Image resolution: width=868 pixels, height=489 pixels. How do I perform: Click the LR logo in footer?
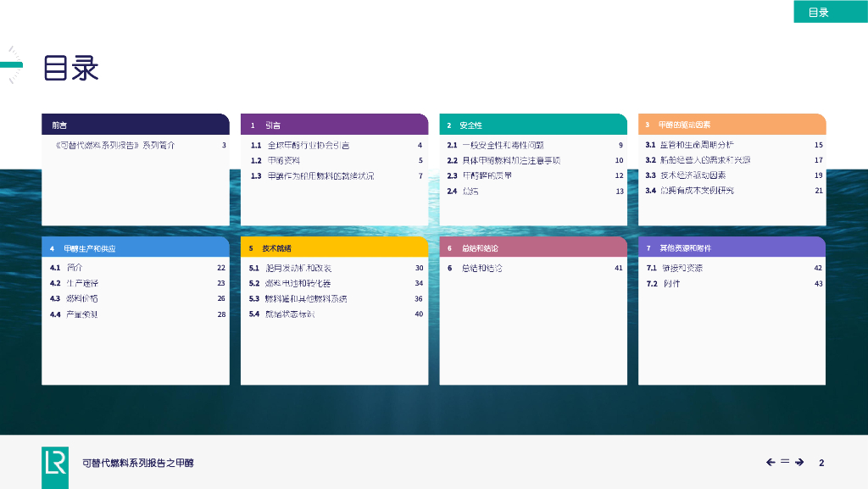(55, 468)
